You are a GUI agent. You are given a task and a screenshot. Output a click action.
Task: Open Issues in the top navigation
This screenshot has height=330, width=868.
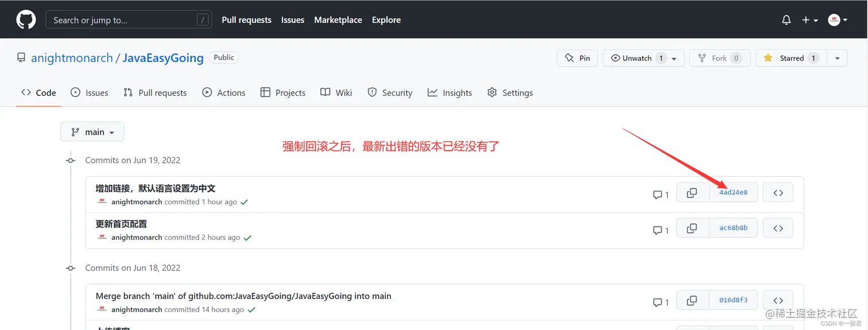(x=293, y=20)
